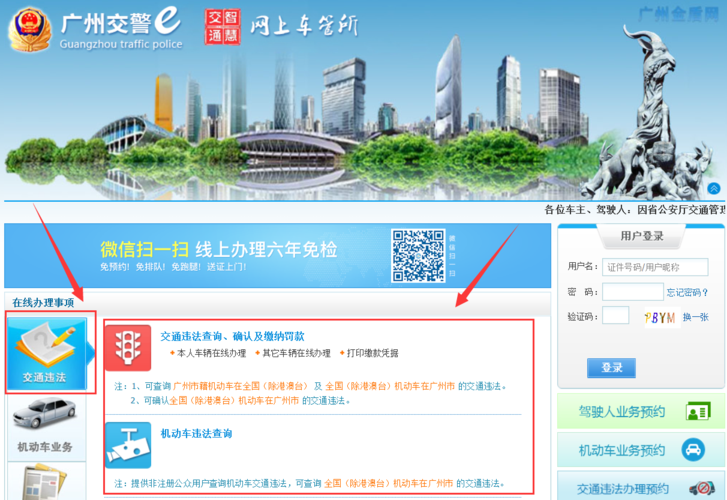Open 机动车业务预约 banner
The width and height of the screenshot is (727, 500).
(641, 450)
